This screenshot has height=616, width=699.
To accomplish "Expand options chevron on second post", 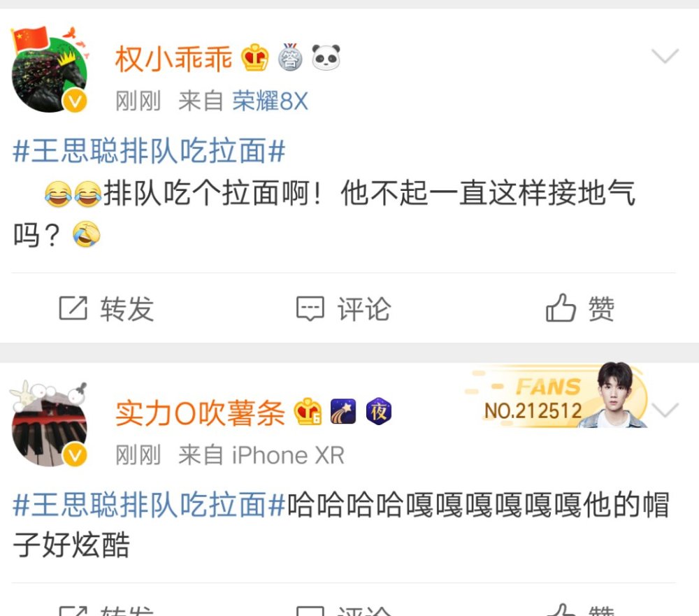I will click(x=665, y=410).
